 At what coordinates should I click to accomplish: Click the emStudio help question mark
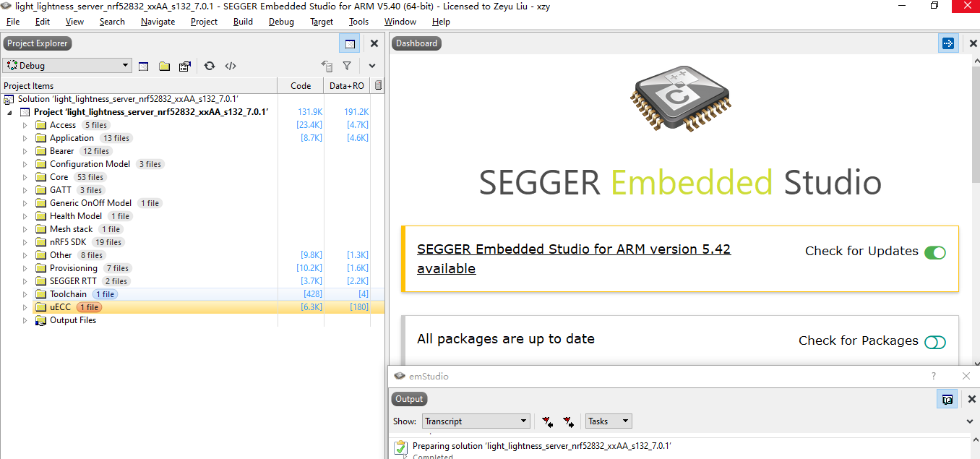point(934,376)
